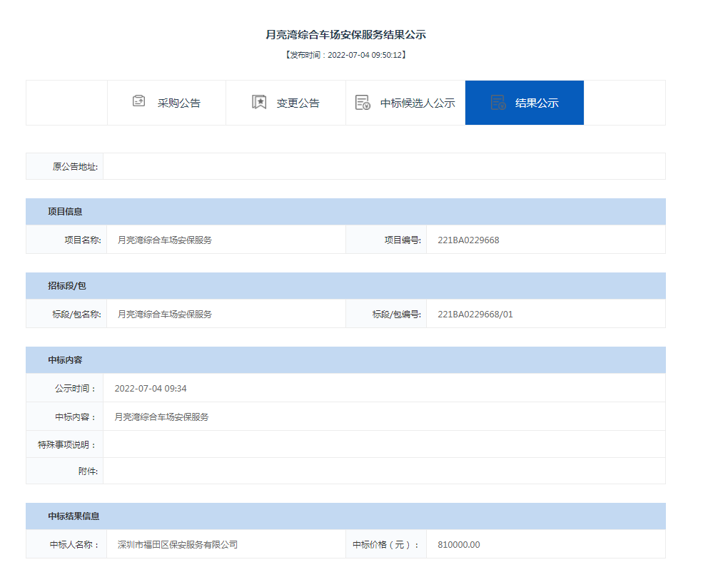Click the 中标内容 section header

(x=346, y=360)
